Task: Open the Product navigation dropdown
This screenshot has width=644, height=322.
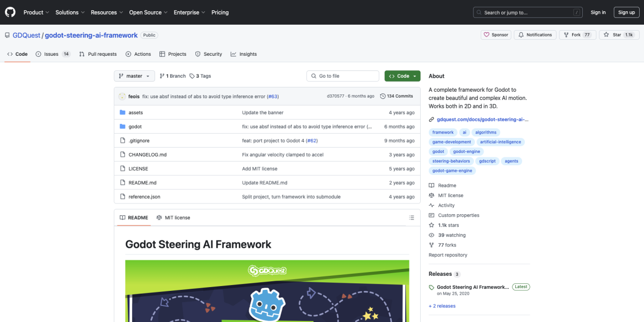Action: point(35,12)
